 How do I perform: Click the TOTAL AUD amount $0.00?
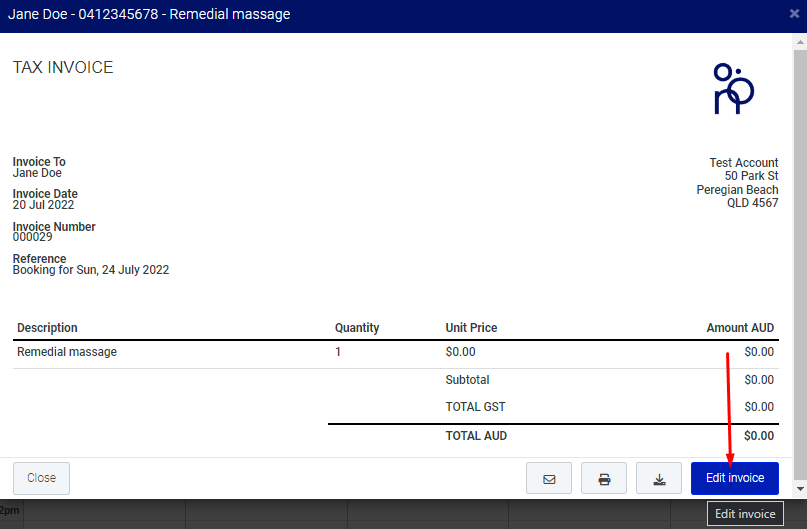point(759,436)
